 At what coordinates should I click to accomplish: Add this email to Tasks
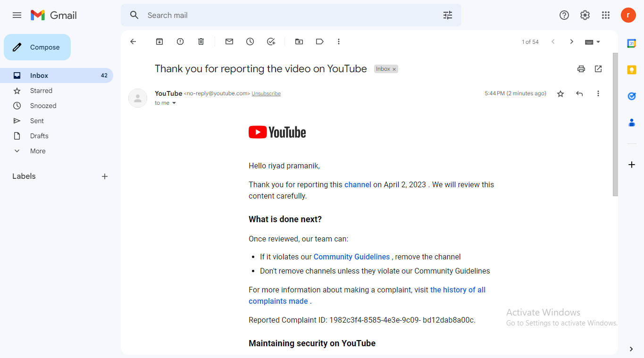(x=271, y=42)
